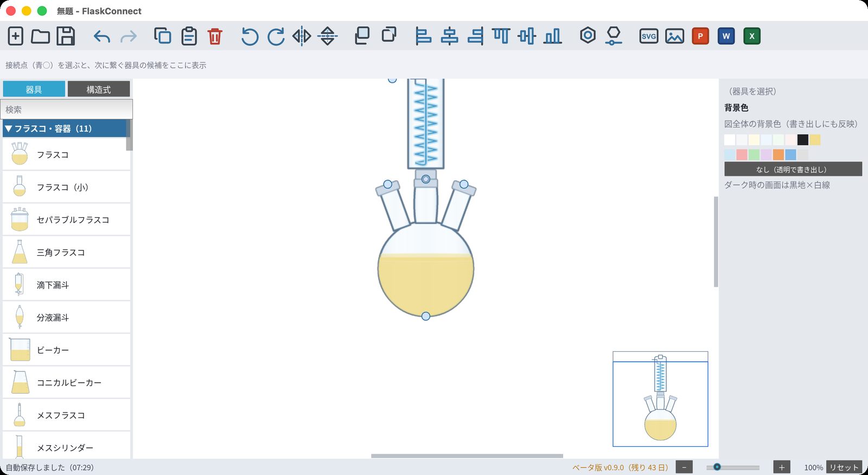Collapse the フラスコ・容器 (11) category
Image resolution: width=868 pixels, height=475 pixels.
(65, 129)
